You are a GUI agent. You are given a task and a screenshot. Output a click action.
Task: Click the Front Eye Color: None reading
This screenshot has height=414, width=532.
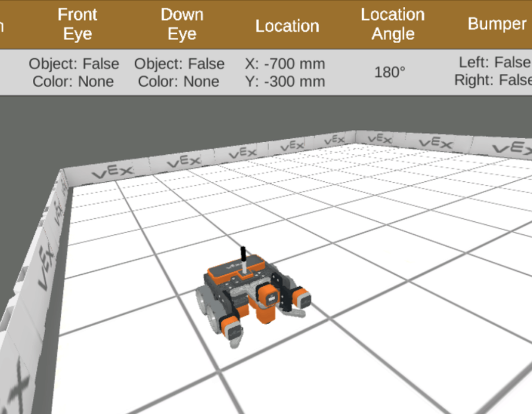73,82
